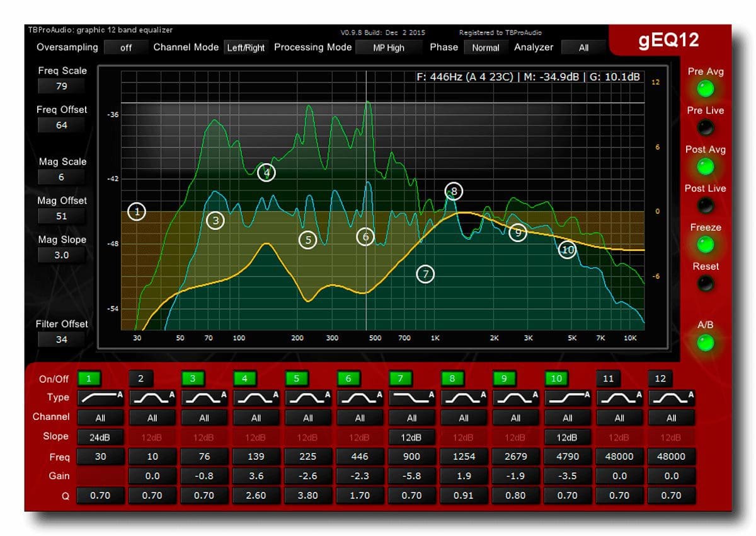Enable the Post Live analyzer LED
The image size is (756, 536).
(706, 205)
